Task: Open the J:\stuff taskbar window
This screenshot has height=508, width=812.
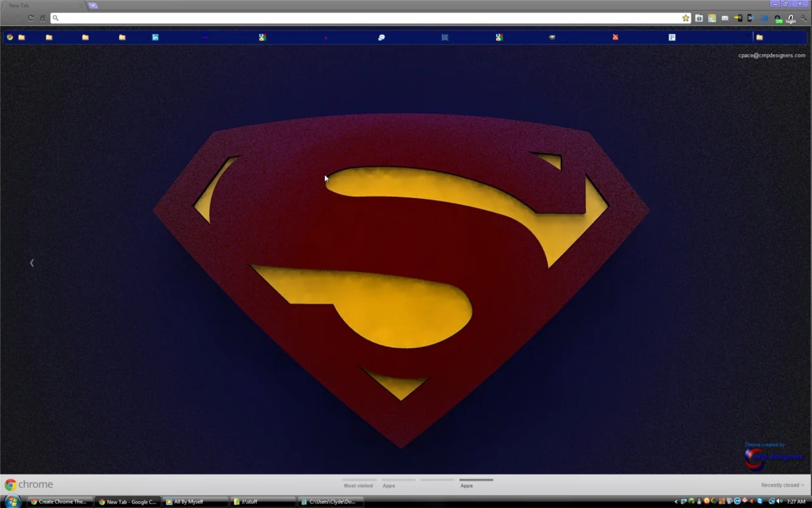Action: pos(263,502)
